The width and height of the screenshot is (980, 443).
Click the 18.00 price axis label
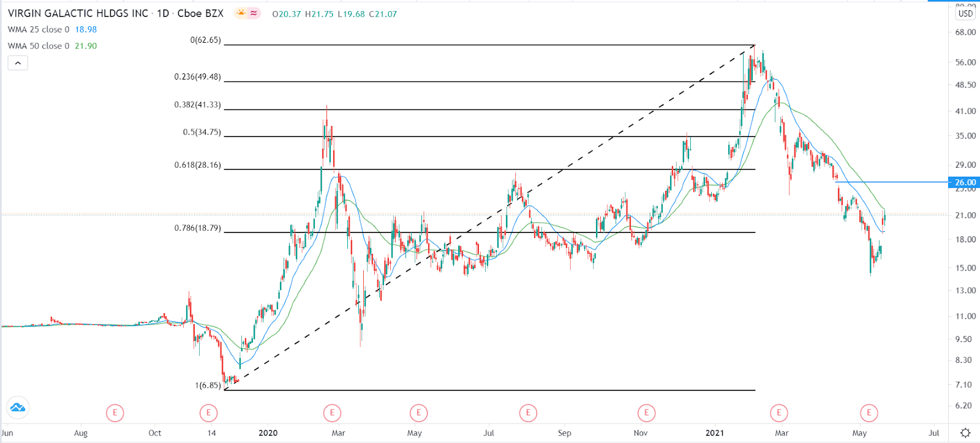(x=965, y=240)
